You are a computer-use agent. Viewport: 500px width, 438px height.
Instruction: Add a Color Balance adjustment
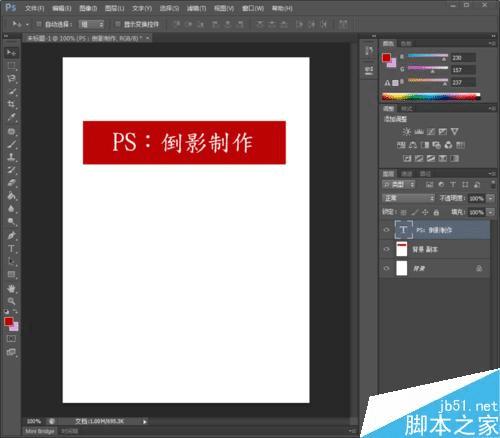click(x=413, y=145)
